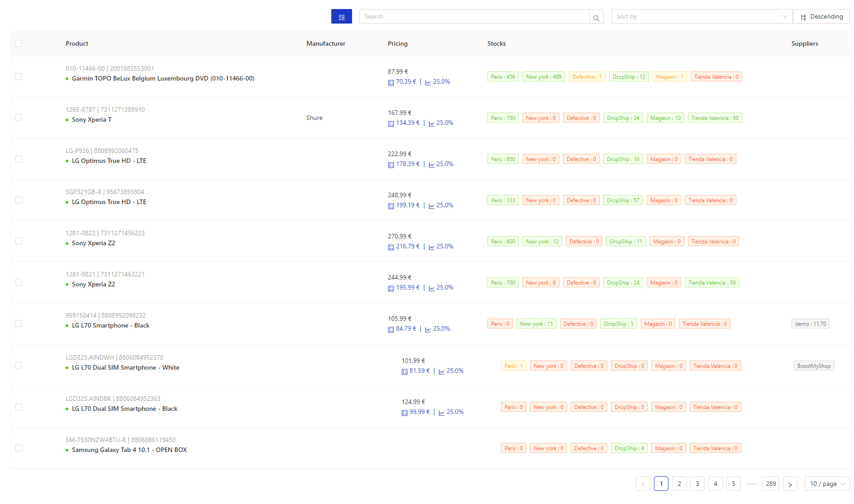Check the SGP321GB-R row checkbox

pyautogui.click(x=19, y=200)
